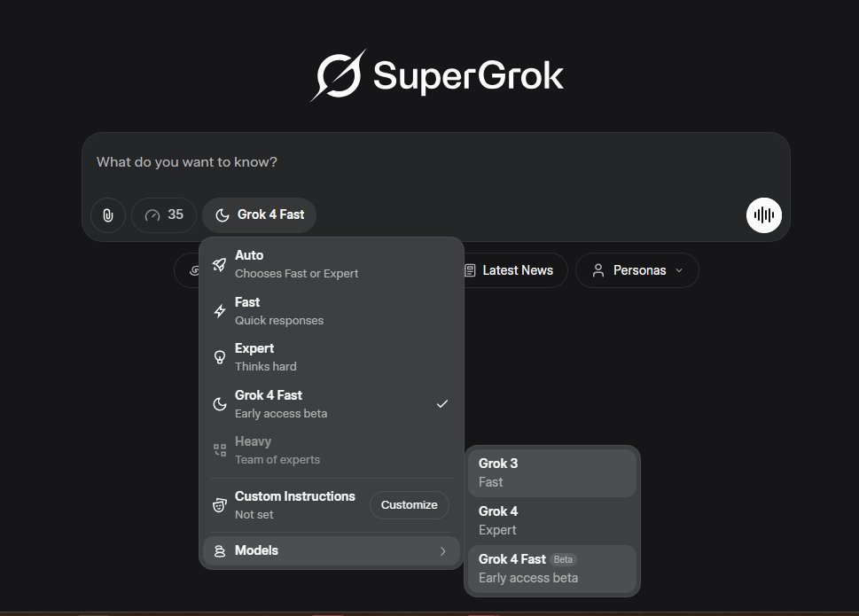Click the Beta badge on Grok 4 Fast
This screenshot has height=616, width=859.
[563, 559]
